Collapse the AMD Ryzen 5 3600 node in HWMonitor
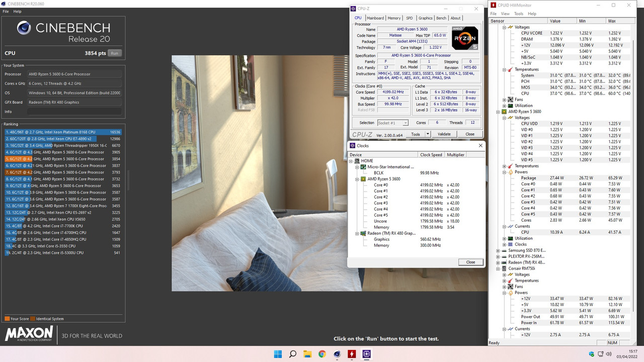This screenshot has width=644, height=362. click(x=498, y=112)
